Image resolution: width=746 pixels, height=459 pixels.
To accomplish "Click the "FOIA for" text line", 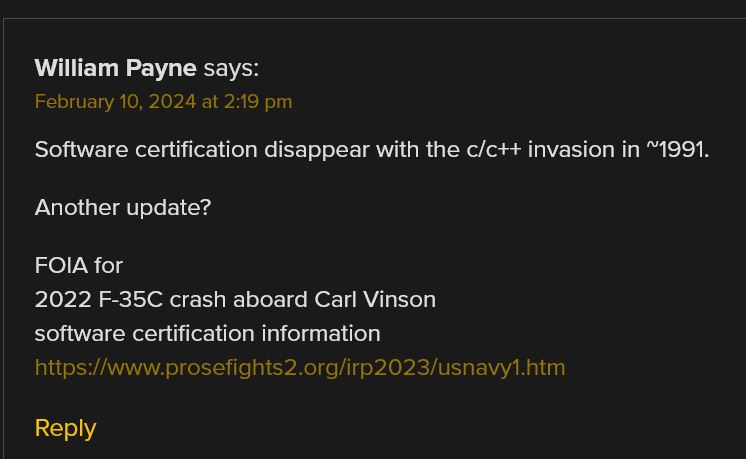I will pyautogui.click(x=79, y=265).
